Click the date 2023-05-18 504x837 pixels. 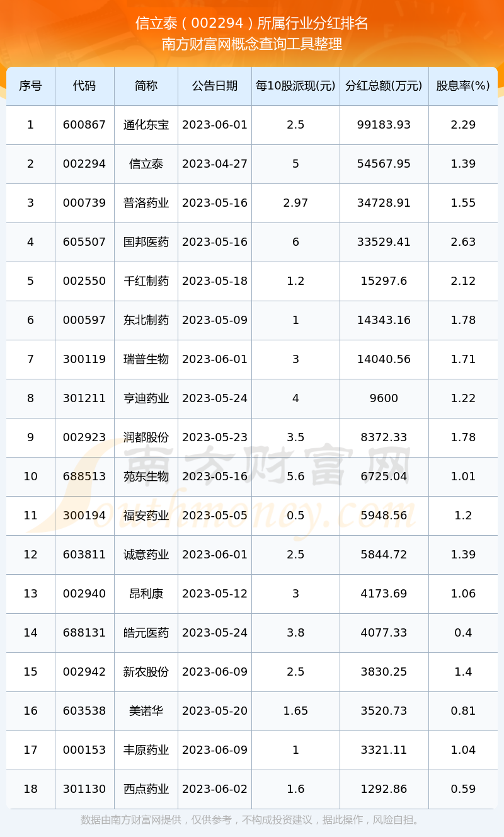tap(215, 281)
